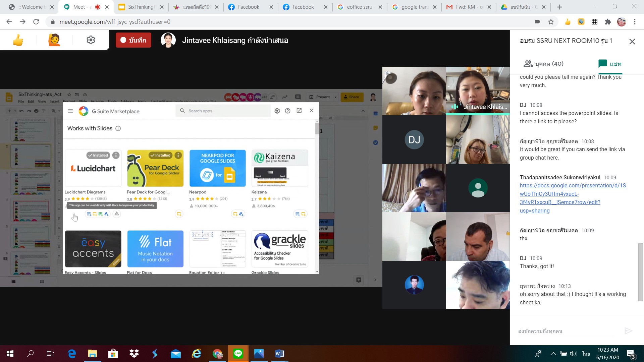Expand the Present dropdown arrow
This screenshot has height=362, width=644.
pyautogui.click(x=335, y=97)
